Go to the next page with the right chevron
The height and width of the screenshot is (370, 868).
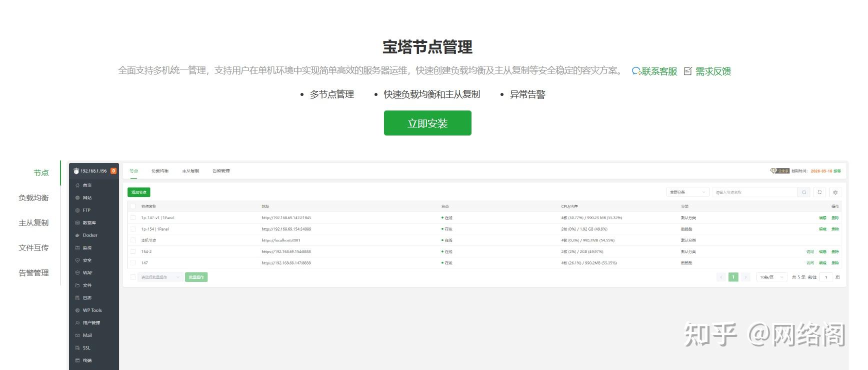point(745,277)
